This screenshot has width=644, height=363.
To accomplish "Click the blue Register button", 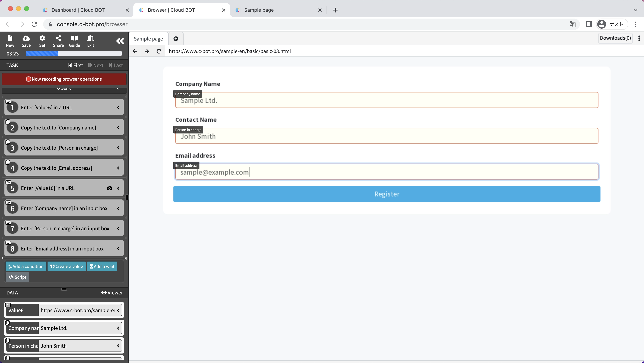I will [x=386, y=194].
